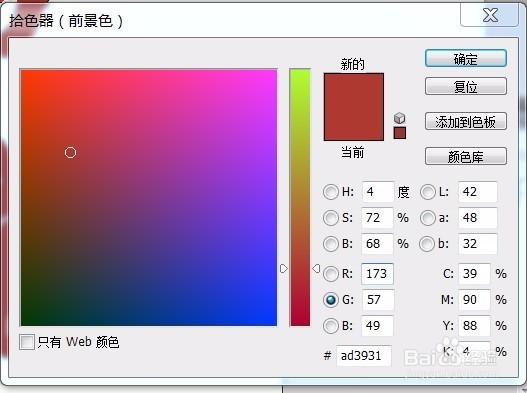Click the brightness field showing 68
This screenshot has width=527, height=393.
[377, 243]
